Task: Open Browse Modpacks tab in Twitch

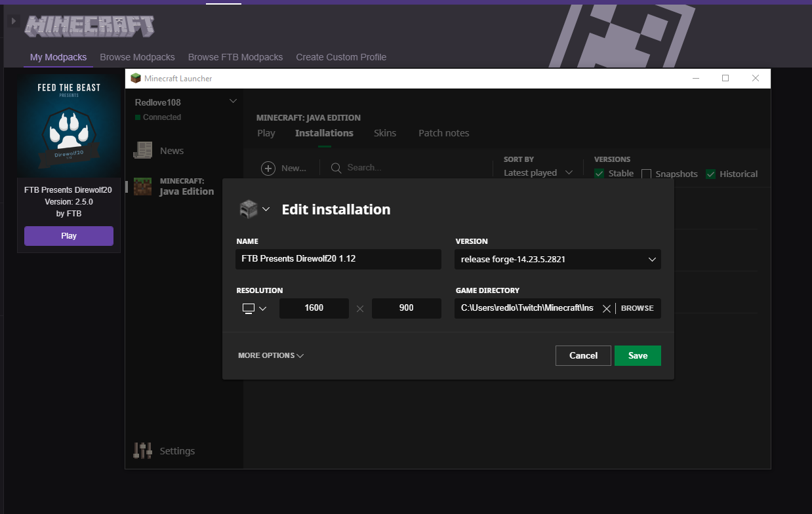Action: (137, 57)
